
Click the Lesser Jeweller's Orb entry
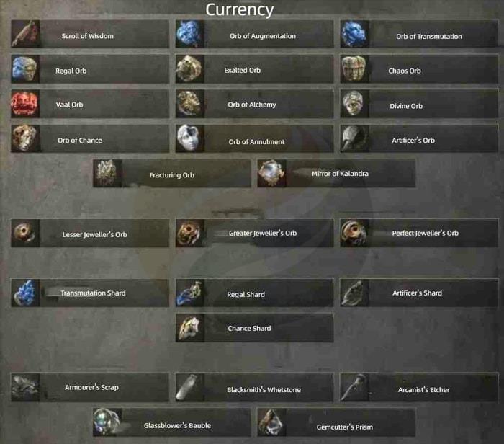[90, 233]
